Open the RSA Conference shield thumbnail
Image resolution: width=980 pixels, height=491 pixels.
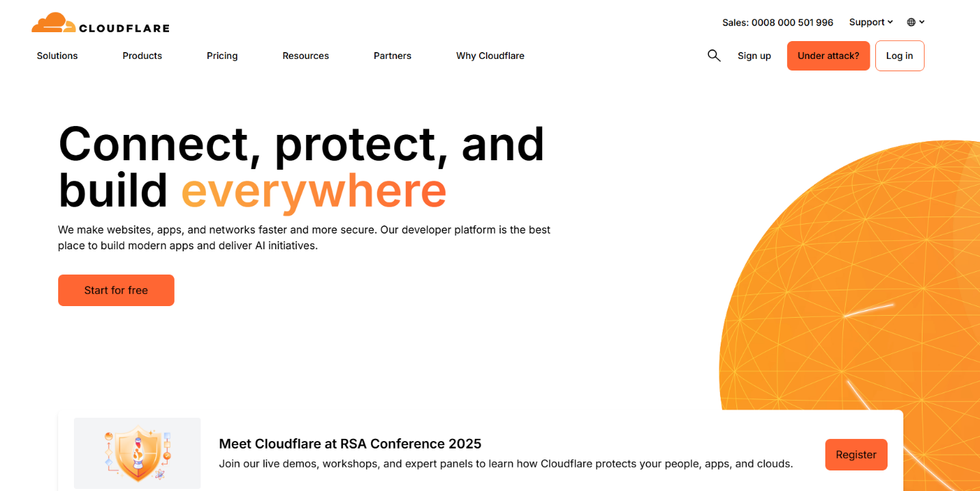click(138, 453)
